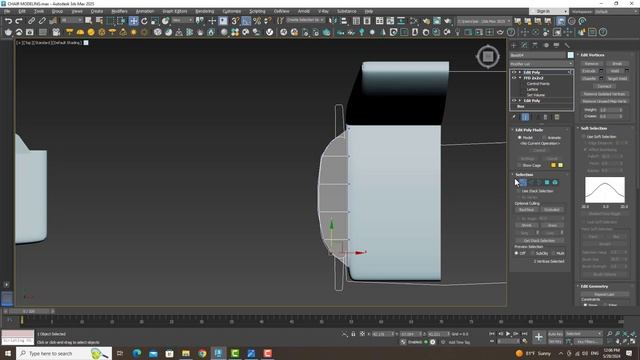Open the Workspaces Default dropdown
This screenshot has width=640, height=360.
[616, 11]
